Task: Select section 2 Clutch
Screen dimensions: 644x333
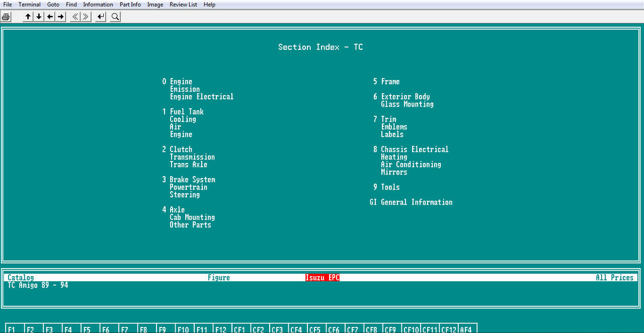Action: pos(177,149)
